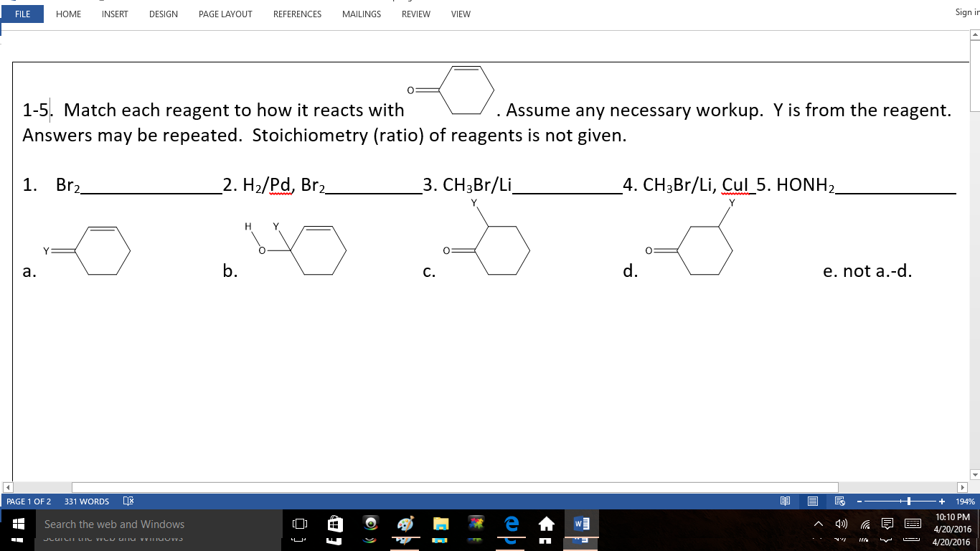
Task: Open Microsoft Edge from the taskbar
Action: [510, 524]
